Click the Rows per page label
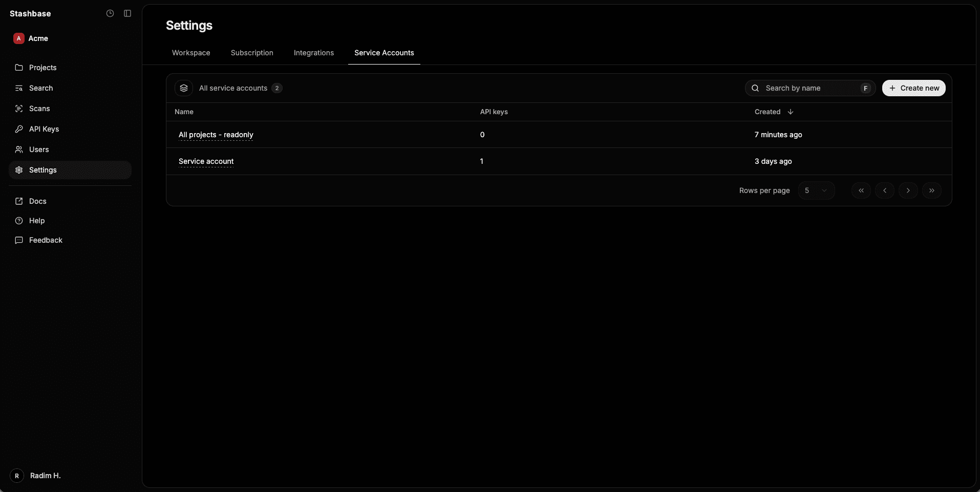This screenshot has width=980, height=492. (764, 190)
